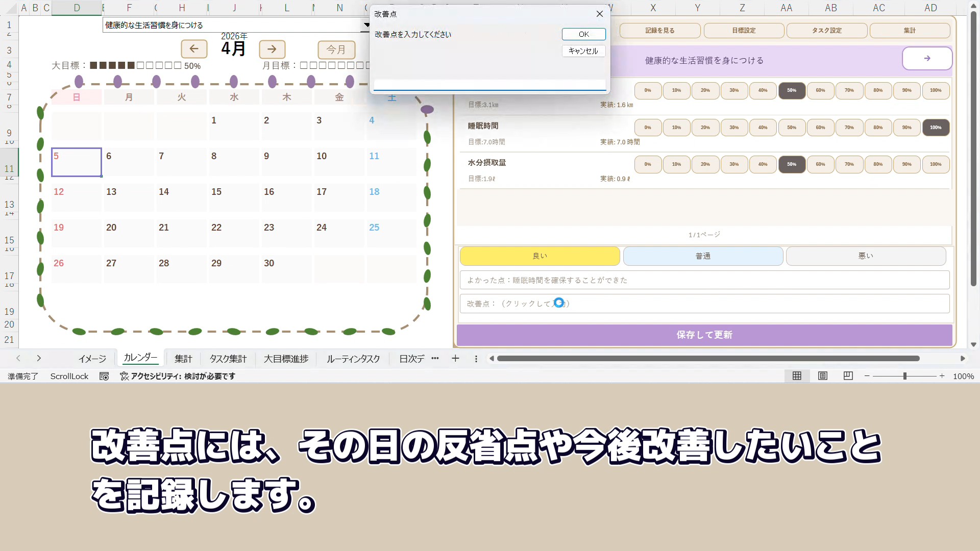Switch to Page Layout view icon
Image resolution: width=980 pixels, height=551 pixels.
(x=822, y=376)
